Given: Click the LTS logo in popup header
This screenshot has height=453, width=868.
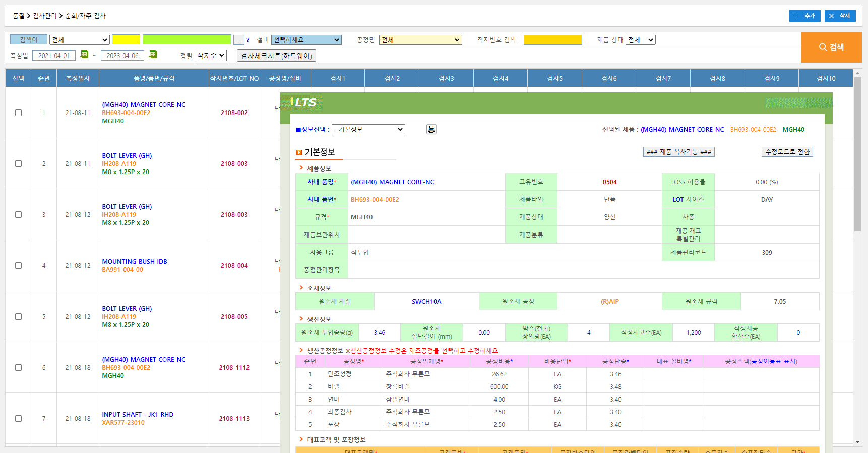Looking at the screenshot, I should pyautogui.click(x=303, y=102).
